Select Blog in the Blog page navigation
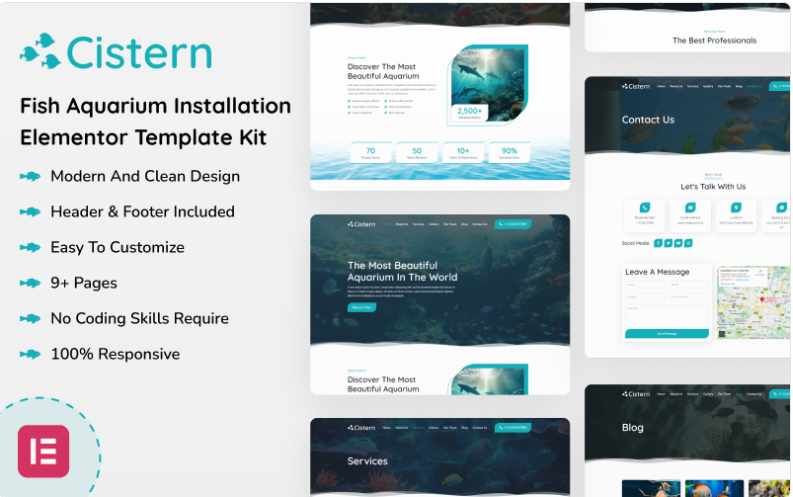 [739, 394]
